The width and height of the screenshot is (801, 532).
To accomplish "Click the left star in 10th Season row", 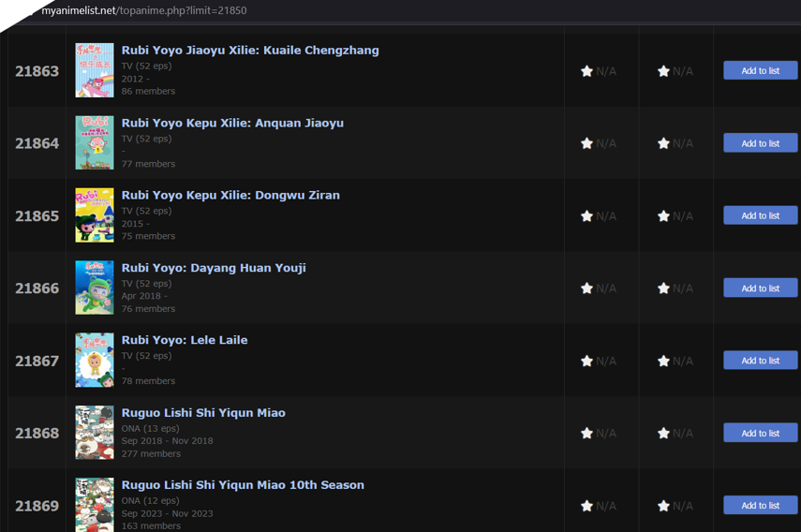I will click(587, 506).
